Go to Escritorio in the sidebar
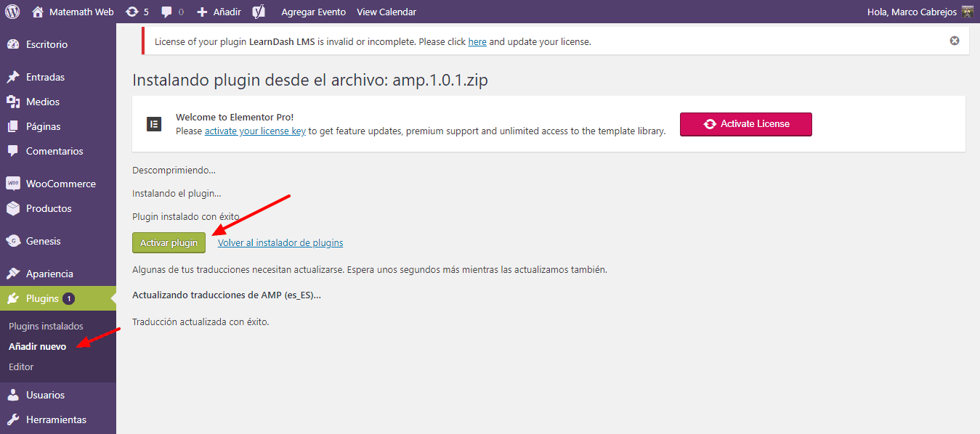 [46, 44]
